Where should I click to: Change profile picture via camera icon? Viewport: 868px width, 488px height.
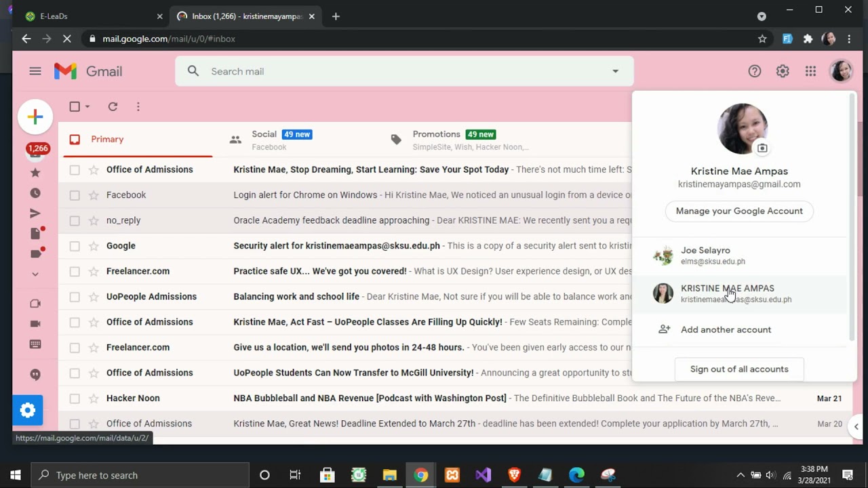click(x=762, y=148)
